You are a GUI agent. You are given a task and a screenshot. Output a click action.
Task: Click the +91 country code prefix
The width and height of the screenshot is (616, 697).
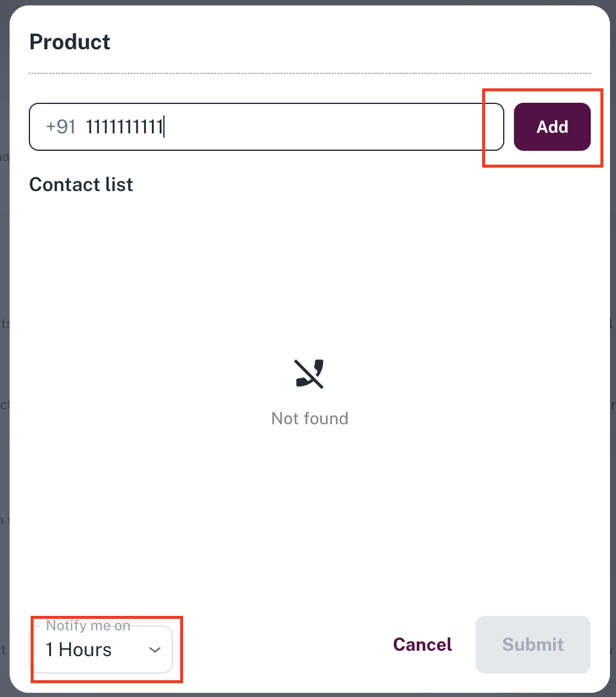61,127
